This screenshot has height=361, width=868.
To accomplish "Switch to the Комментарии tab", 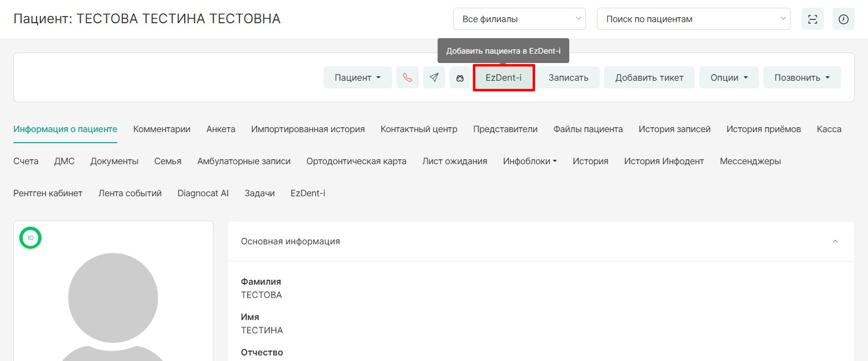I will point(162,129).
